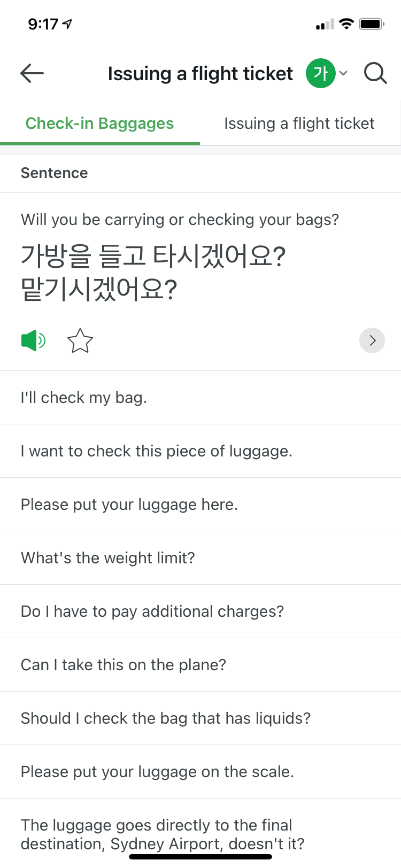Open sentence details with the chevron button
This screenshot has height=868, width=401.
(372, 340)
